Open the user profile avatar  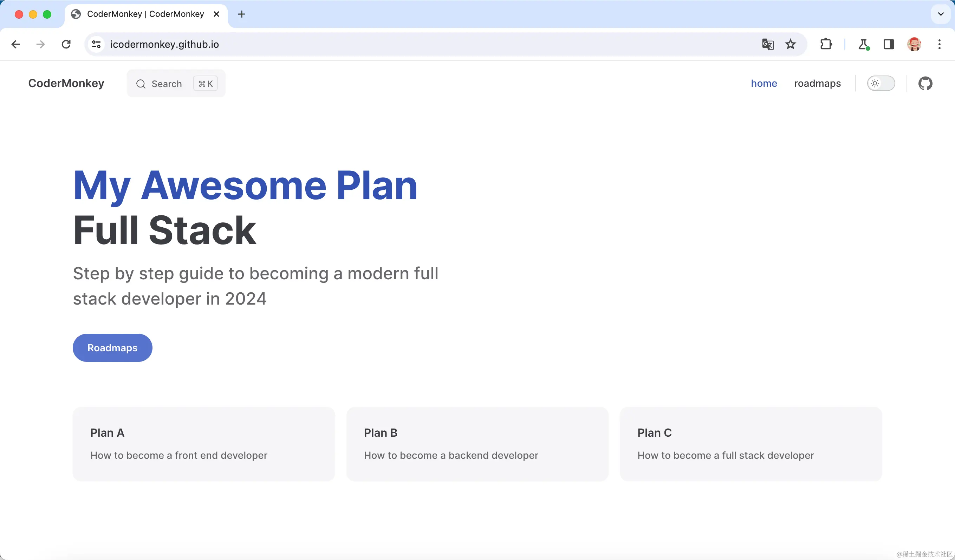pos(914,44)
